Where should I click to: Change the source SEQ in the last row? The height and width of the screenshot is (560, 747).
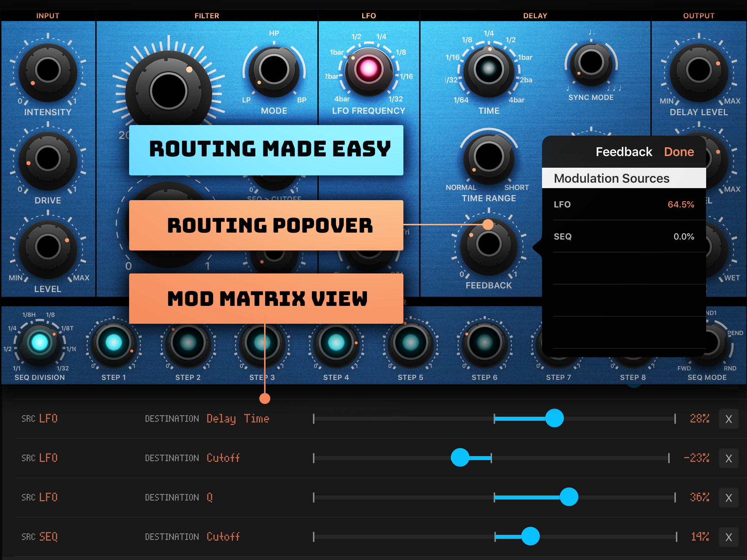(49, 537)
